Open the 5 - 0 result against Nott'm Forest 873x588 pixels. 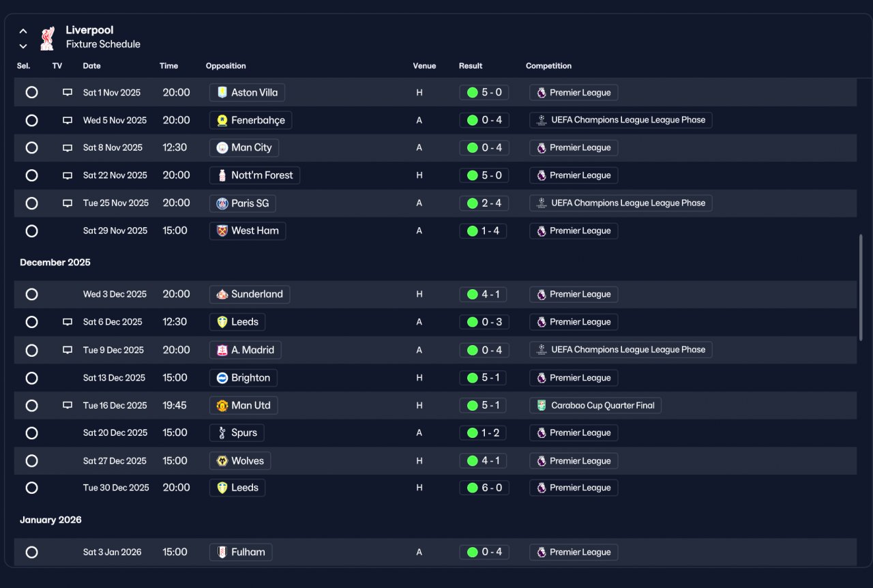click(x=484, y=175)
